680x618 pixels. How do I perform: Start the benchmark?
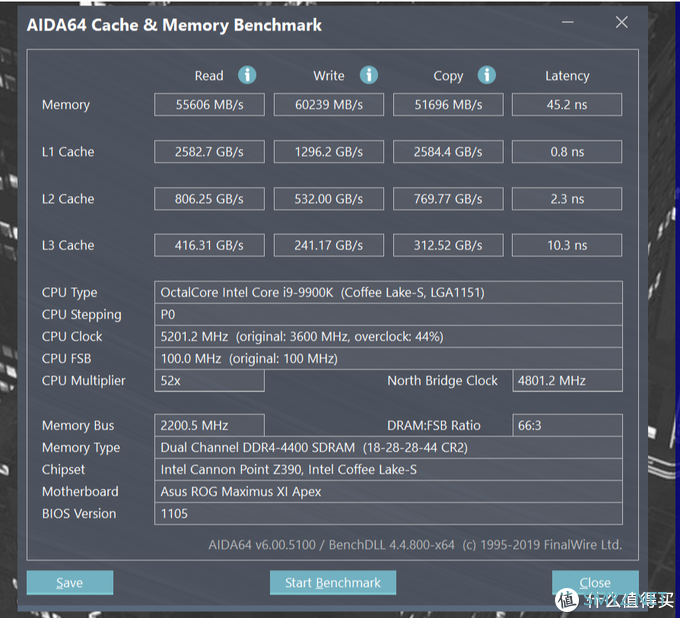pos(333,582)
